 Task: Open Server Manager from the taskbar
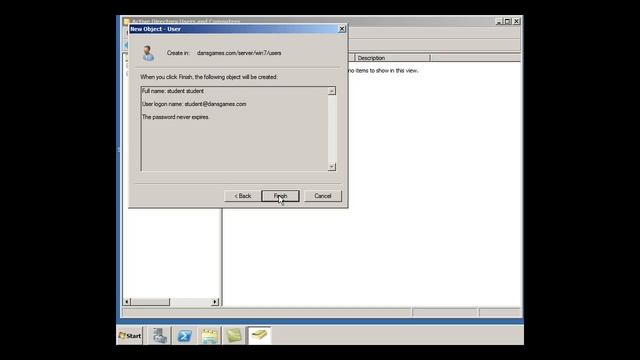point(160,336)
